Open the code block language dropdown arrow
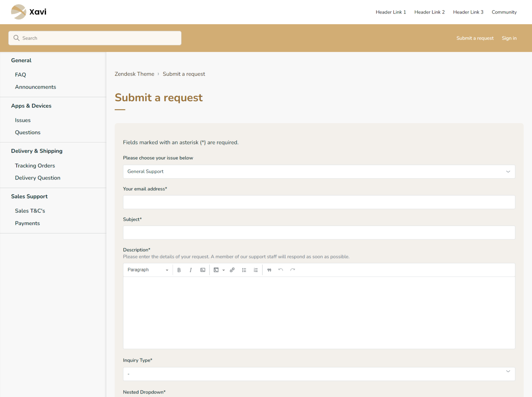Screen dimensions: 532x397 tap(224, 270)
